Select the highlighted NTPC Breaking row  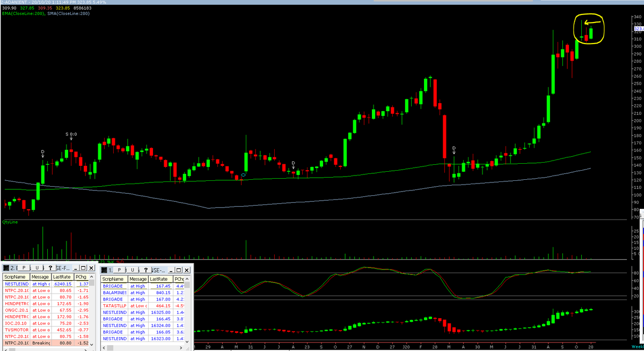pyautogui.click(x=46, y=343)
